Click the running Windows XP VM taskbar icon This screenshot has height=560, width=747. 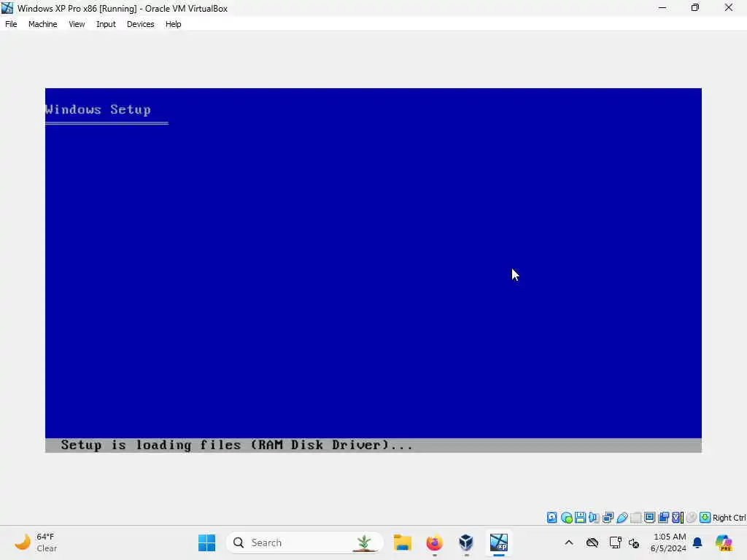point(499,542)
